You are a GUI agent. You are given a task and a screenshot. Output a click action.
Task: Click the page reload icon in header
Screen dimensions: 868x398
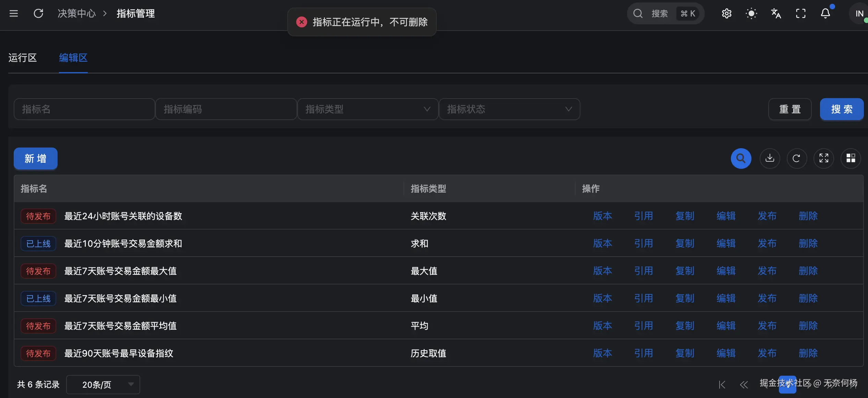pos(38,13)
